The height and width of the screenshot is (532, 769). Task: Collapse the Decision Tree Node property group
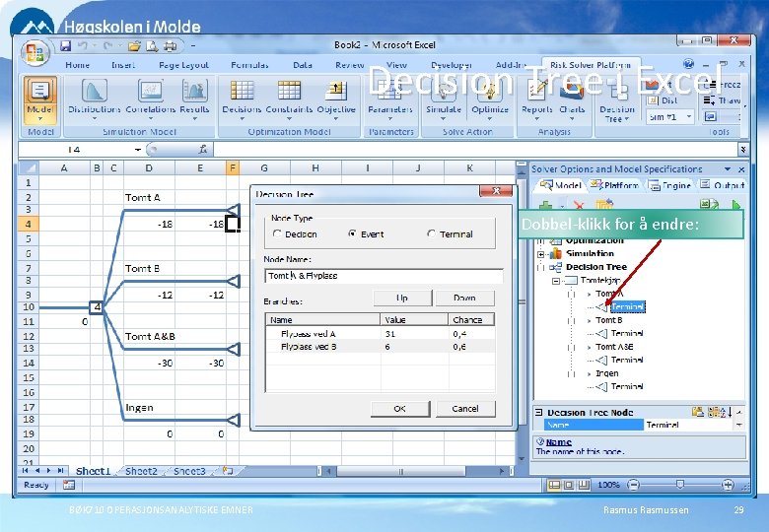point(539,413)
